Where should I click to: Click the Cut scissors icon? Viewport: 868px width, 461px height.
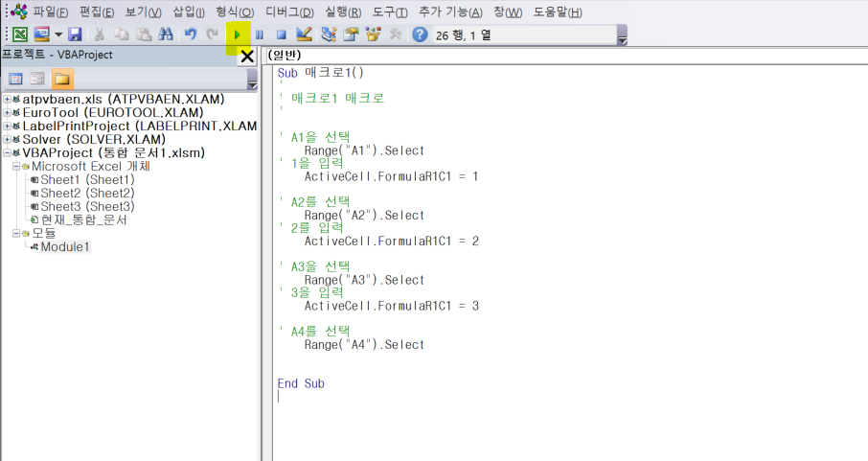(99, 35)
